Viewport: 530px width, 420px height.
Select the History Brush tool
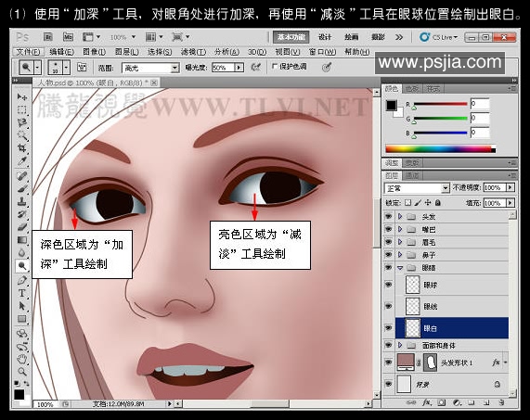22,214
